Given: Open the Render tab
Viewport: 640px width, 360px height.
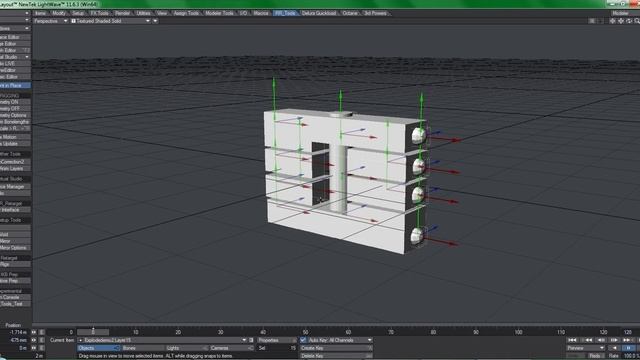Looking at the screenshot, I should [122, 13].
